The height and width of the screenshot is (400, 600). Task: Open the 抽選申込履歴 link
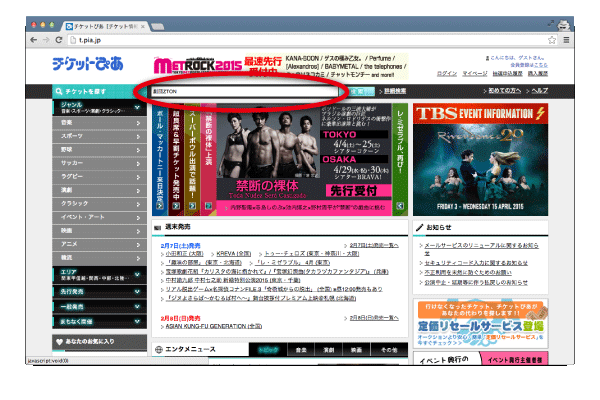tap(507, 73)
